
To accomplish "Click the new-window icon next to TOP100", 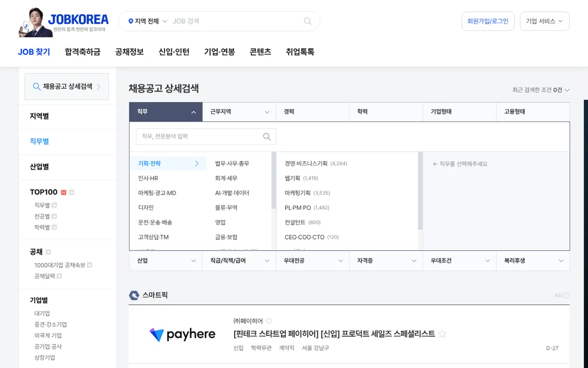I will coord(72,192).
